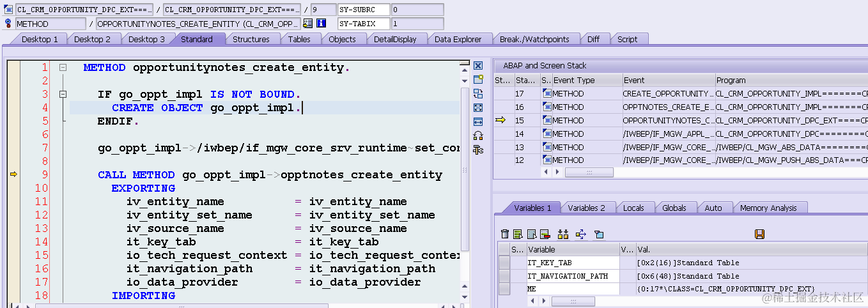Click the method icon in stack row 15

546,120
